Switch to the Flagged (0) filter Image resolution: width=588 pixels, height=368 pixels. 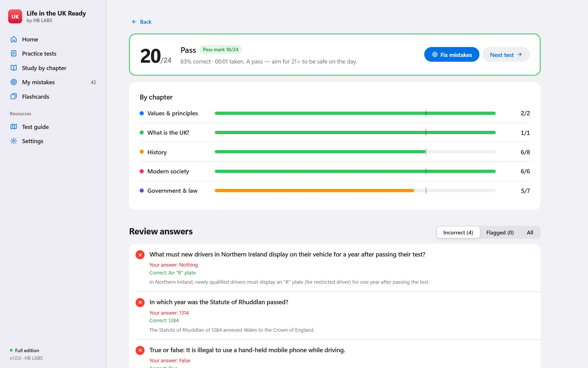click(500, 233)
